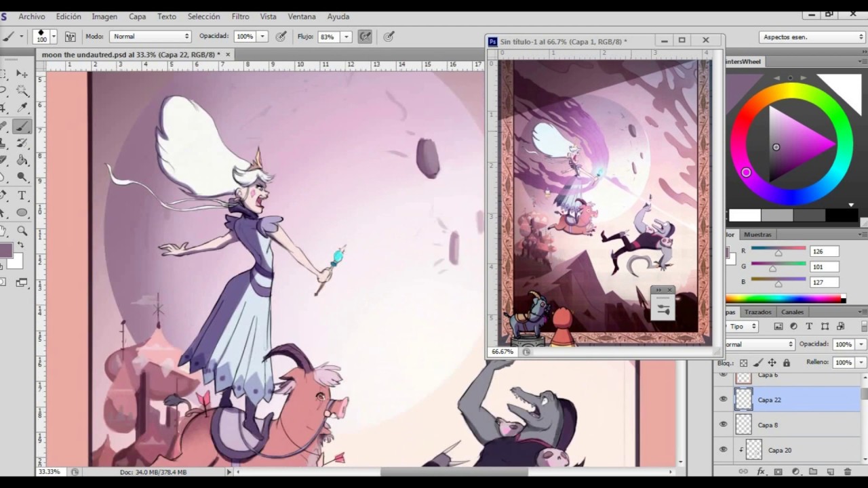
Task: Toggle layer filter switch
Action: point(864,326)
